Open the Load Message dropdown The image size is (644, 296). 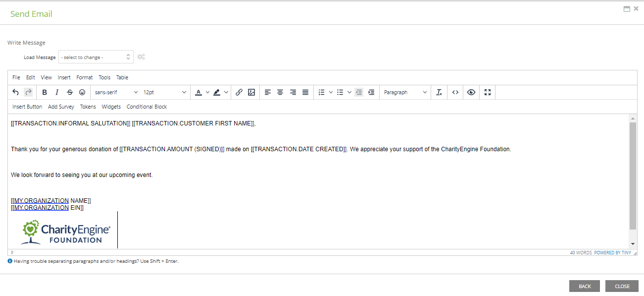tap(96, 57)
